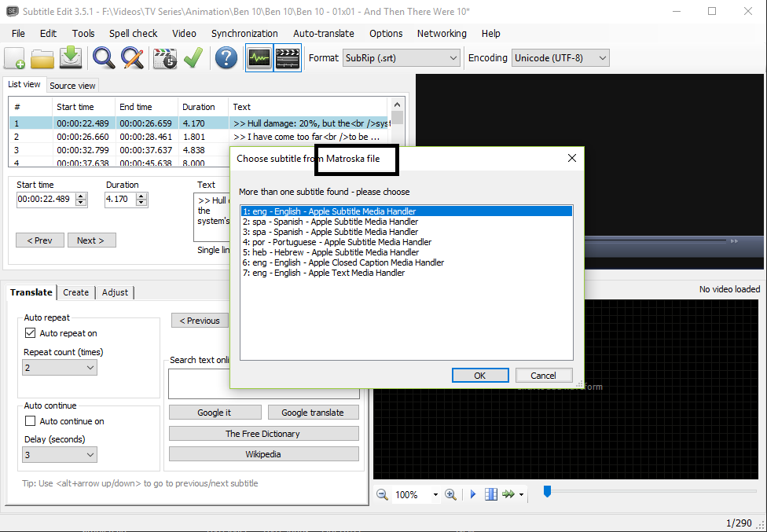The width and height of the screenshot is (767, 532).
Task: Click the green Spell check checkmark icon
Action: 193,57
